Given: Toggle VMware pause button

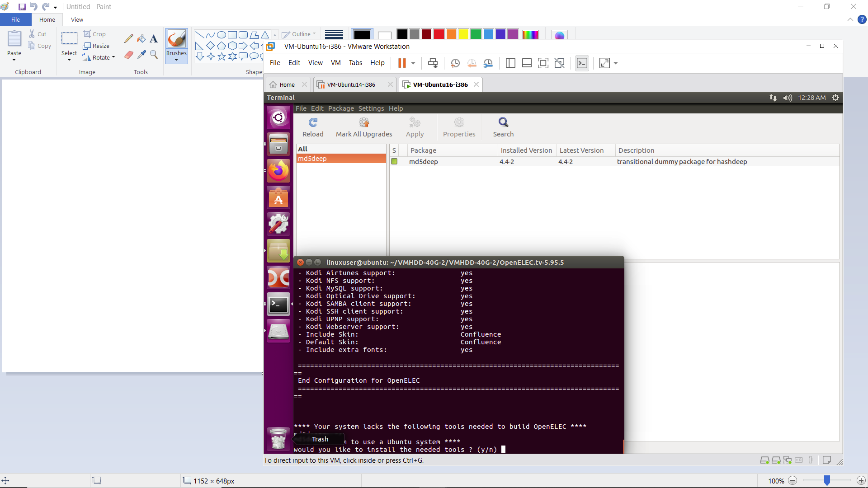Looking at the screenshot, I should 402,63.
